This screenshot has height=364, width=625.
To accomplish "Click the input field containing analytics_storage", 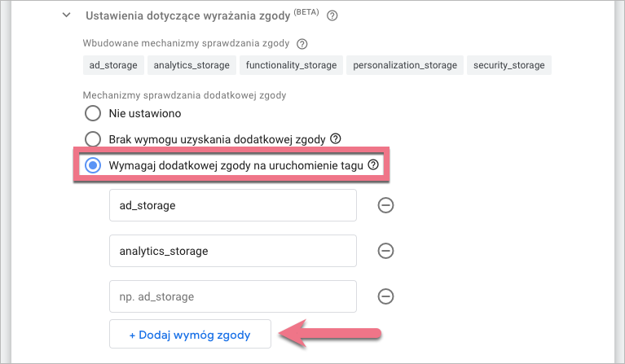I will point(233,251).
